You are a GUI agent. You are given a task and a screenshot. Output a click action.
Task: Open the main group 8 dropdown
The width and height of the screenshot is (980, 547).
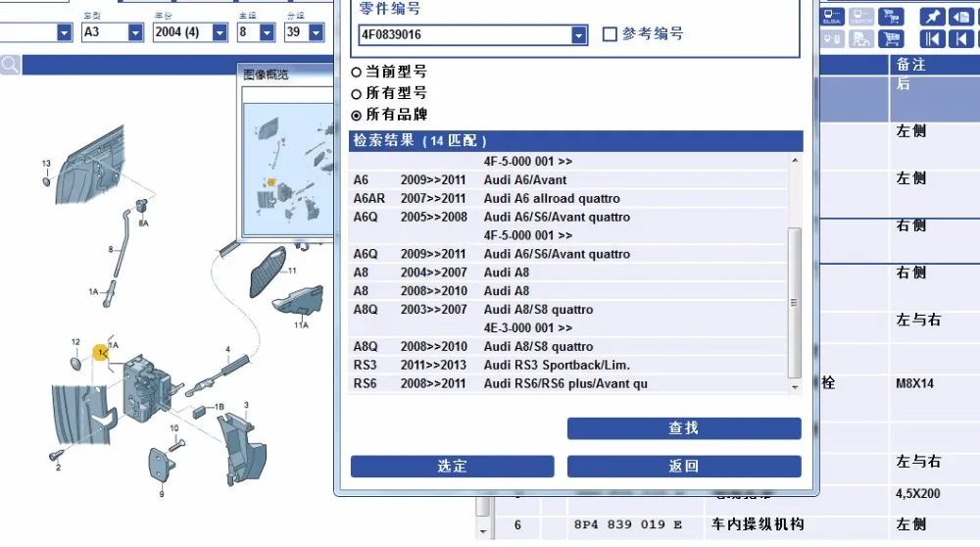click(267, 32)
